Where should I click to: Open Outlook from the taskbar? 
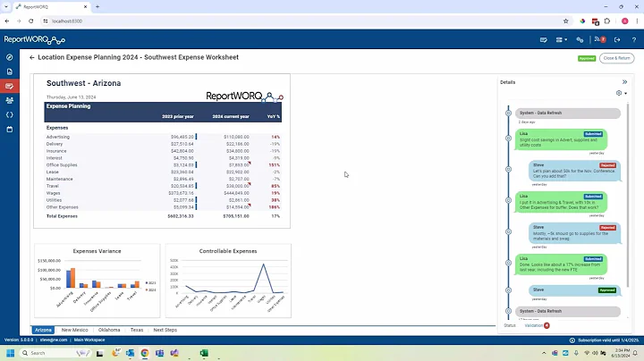(131, 353)
